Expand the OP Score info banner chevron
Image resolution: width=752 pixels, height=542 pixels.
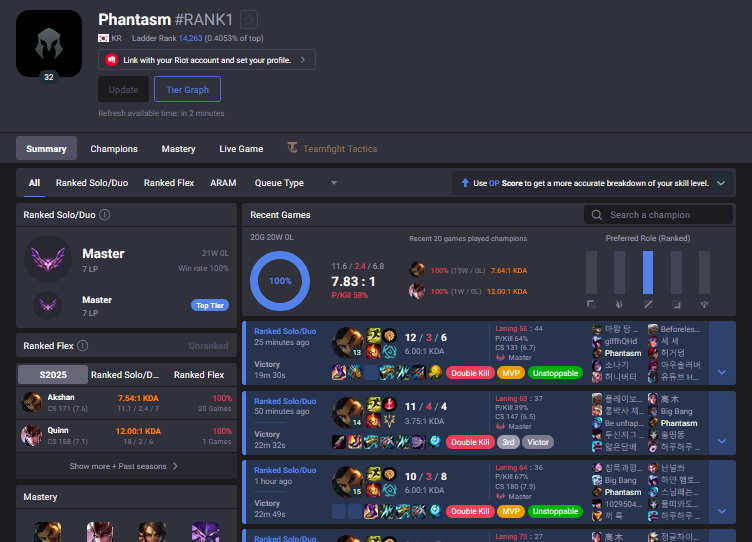coord(720,183)
